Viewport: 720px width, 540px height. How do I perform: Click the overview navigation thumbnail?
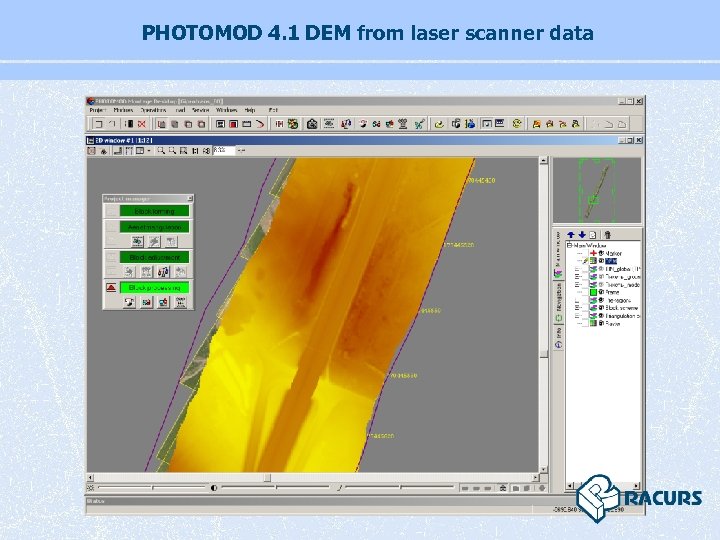[x=596, y=191]
